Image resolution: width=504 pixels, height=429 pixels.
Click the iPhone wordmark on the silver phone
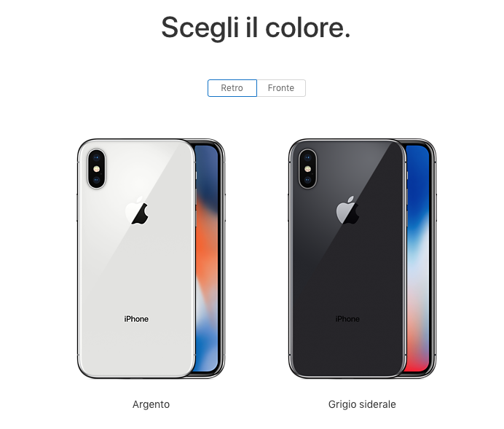pos(136,319)
